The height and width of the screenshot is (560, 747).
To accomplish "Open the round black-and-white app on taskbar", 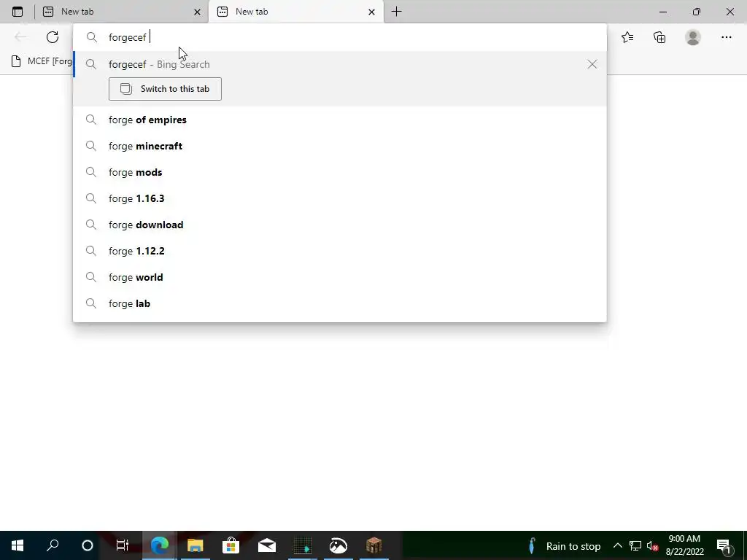I will [338, 545].
